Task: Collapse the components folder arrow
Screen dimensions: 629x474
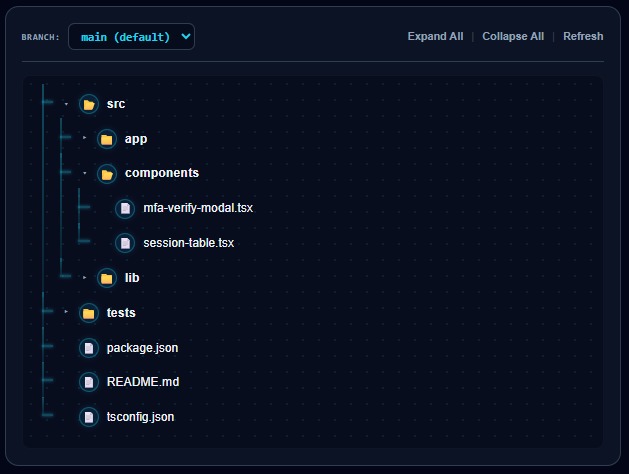Action: 85,173
